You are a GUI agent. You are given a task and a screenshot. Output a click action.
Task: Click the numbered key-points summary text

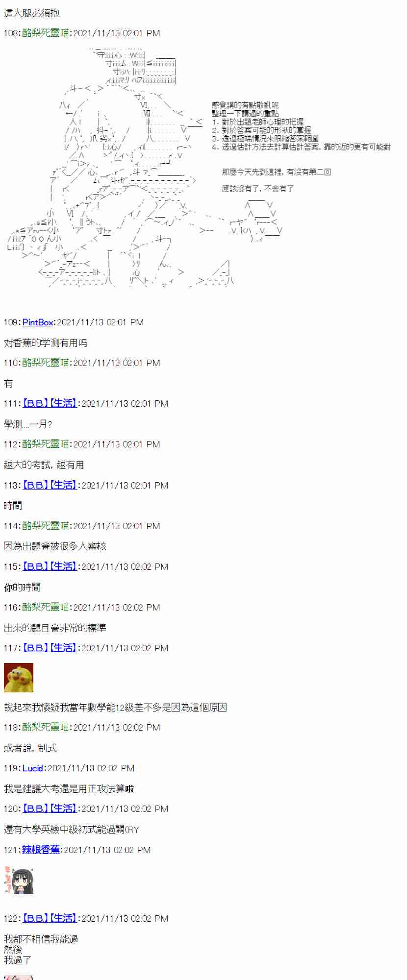(x=301, y=126)
